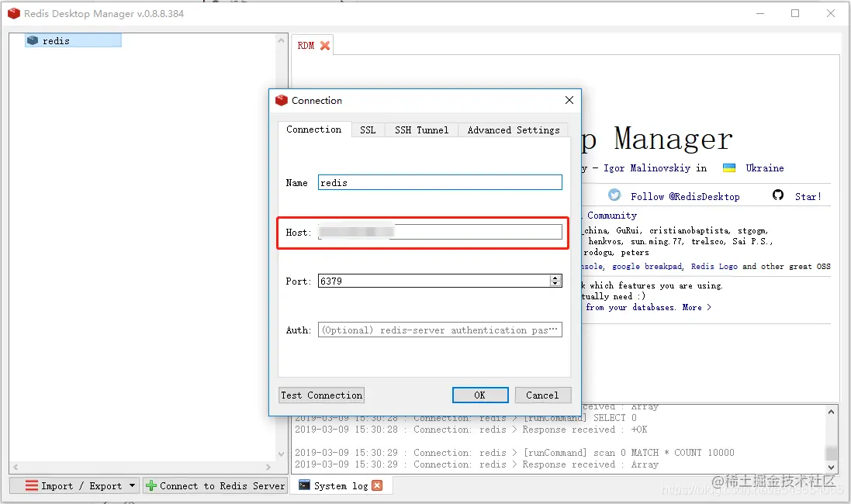851x504 pixels.
Task: Click the GitHub octocat icon
Action: coord(778,195)
